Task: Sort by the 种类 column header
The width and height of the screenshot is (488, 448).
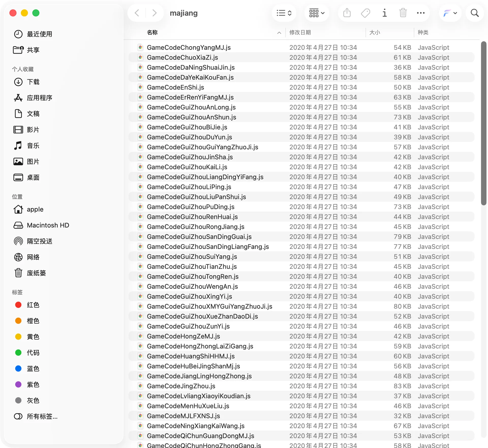Action: (x=423, y=33)
